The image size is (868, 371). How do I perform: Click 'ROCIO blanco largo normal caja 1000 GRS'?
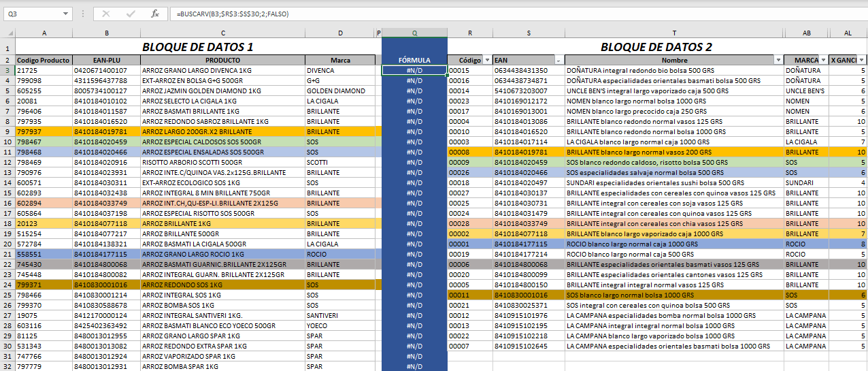[674, 244]
